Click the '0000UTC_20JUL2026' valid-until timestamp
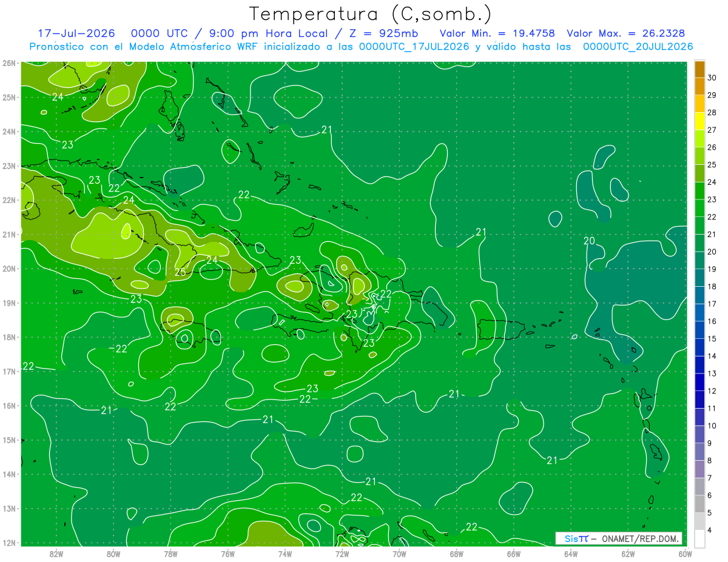728x562 pixels. click(638, 47)
